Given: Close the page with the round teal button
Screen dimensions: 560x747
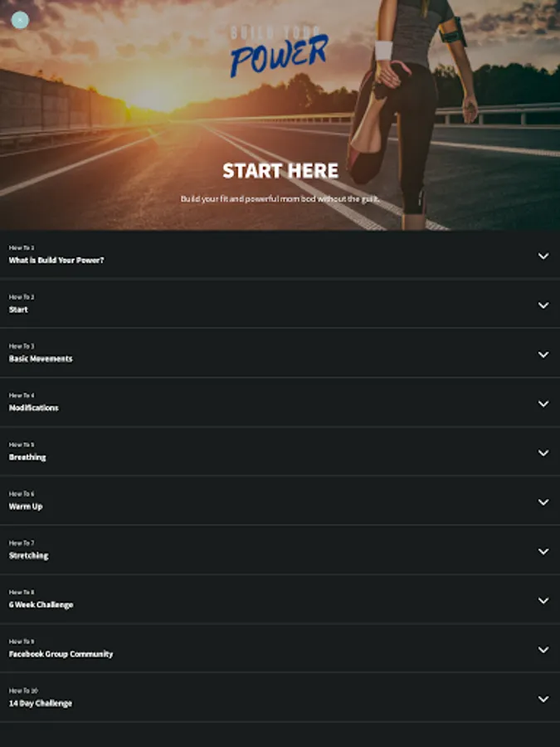Looking at the screenshot, I should [x=20, y=20].
